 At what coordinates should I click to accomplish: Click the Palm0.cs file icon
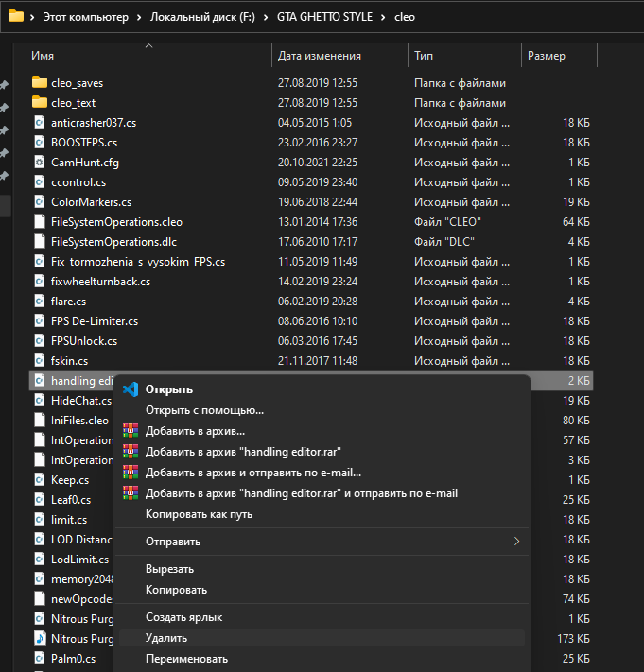point(40,658)
